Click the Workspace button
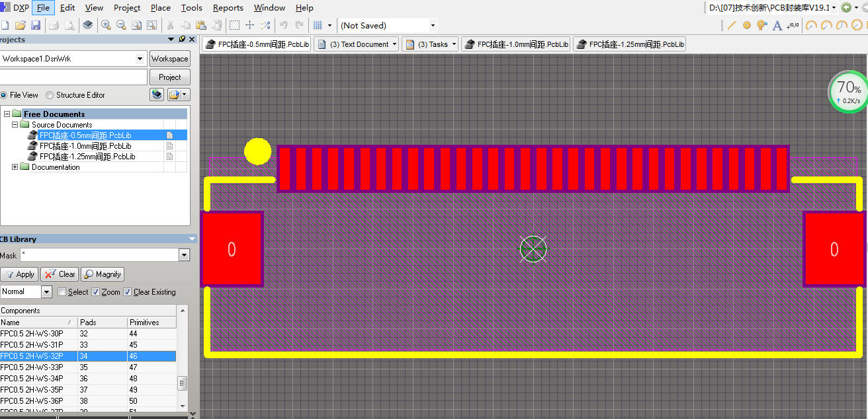The height and width of the screenshot is (419, 868). click(170, 58)
